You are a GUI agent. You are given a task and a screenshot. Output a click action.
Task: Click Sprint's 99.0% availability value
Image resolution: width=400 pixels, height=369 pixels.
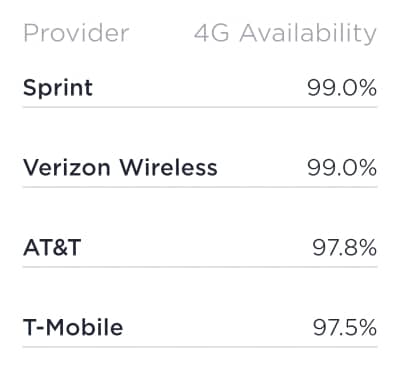pyautogui.click(x=342, y=88)
